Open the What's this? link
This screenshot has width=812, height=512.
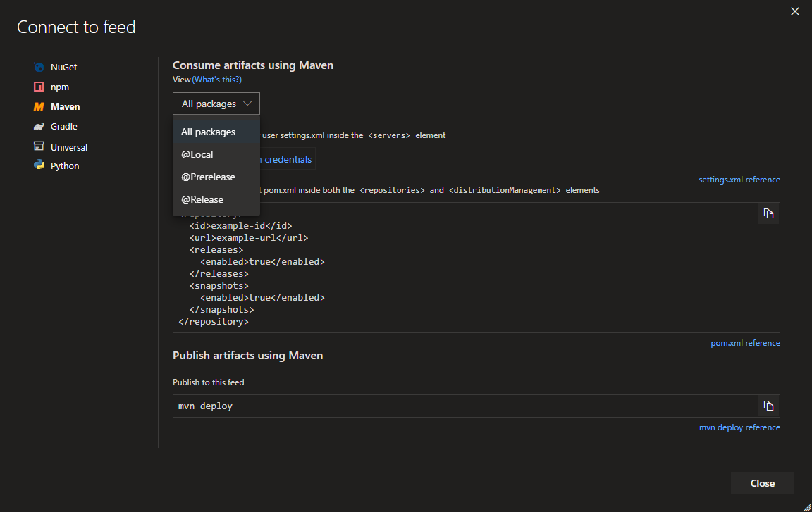pos(216,80)
